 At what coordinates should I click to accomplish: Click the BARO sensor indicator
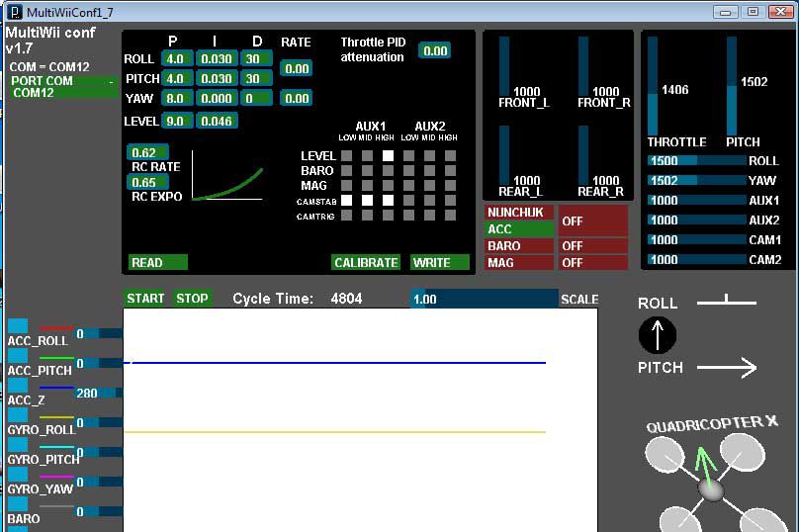tap(519, 246)
